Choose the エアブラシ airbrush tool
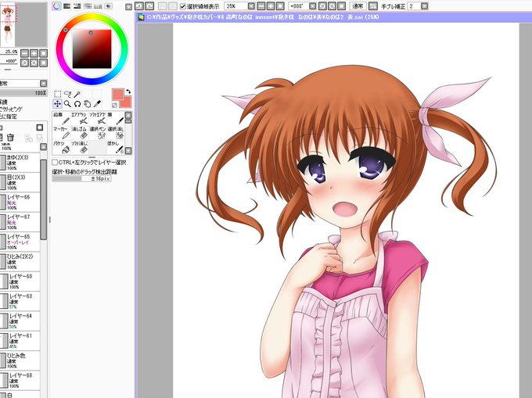 79,119
